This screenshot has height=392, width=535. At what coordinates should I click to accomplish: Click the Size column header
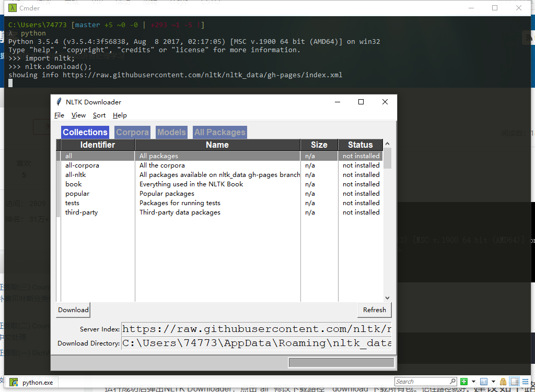(x=319, y=145)
